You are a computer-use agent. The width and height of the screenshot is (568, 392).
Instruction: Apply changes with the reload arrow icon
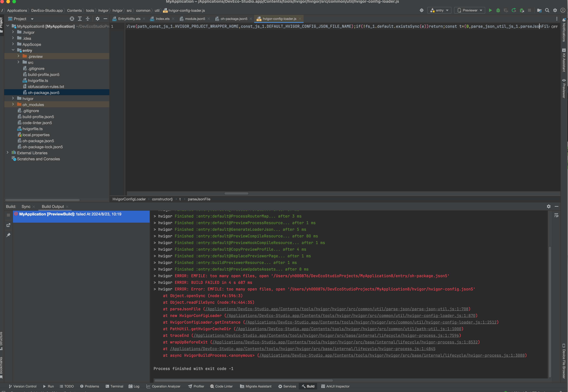coord(514,10)
